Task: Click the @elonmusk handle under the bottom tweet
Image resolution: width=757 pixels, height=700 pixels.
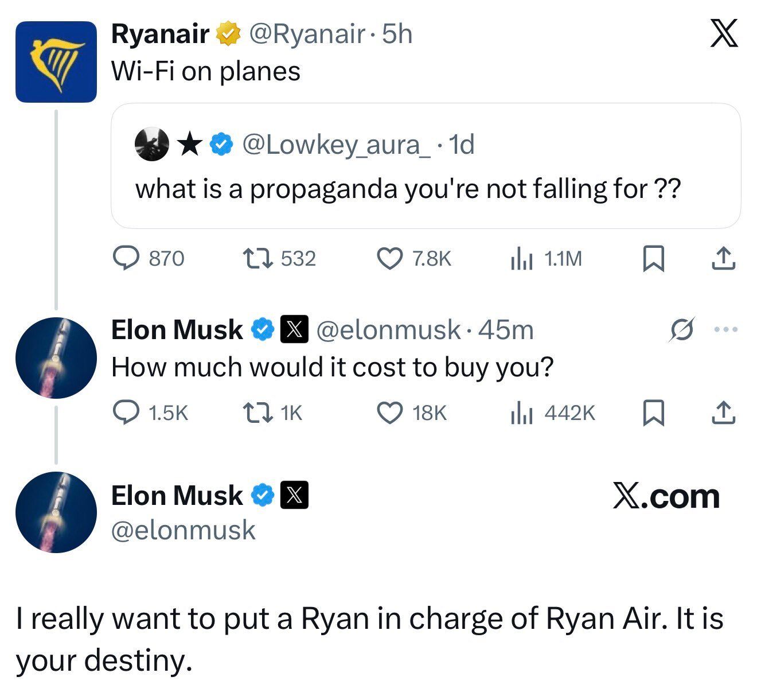Action: [183, 530]
